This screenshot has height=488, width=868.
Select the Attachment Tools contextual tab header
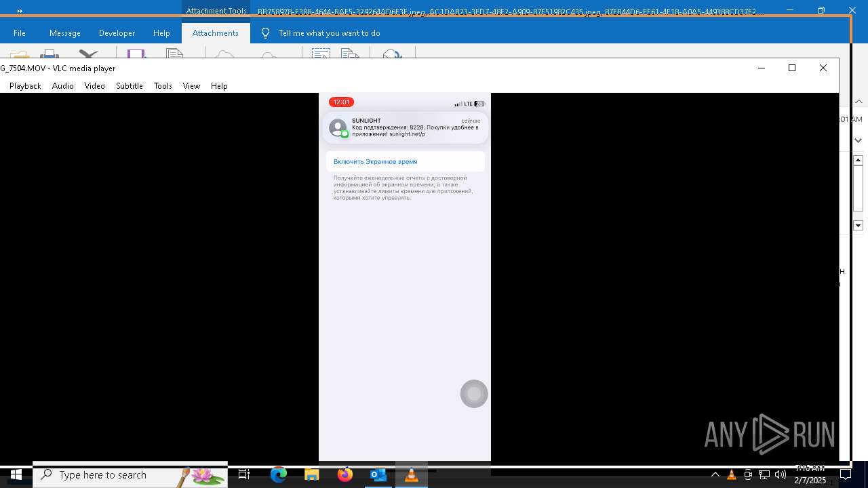[x=216, y=11]
